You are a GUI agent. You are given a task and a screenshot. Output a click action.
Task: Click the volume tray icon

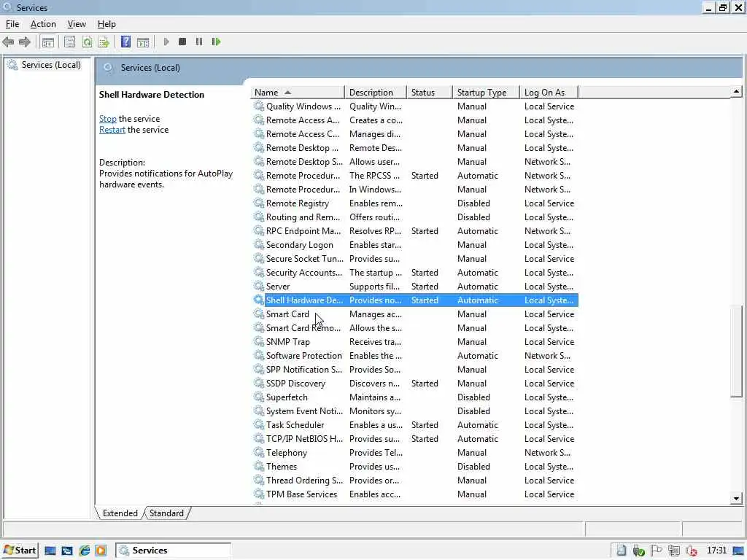[x=692, y=551]
